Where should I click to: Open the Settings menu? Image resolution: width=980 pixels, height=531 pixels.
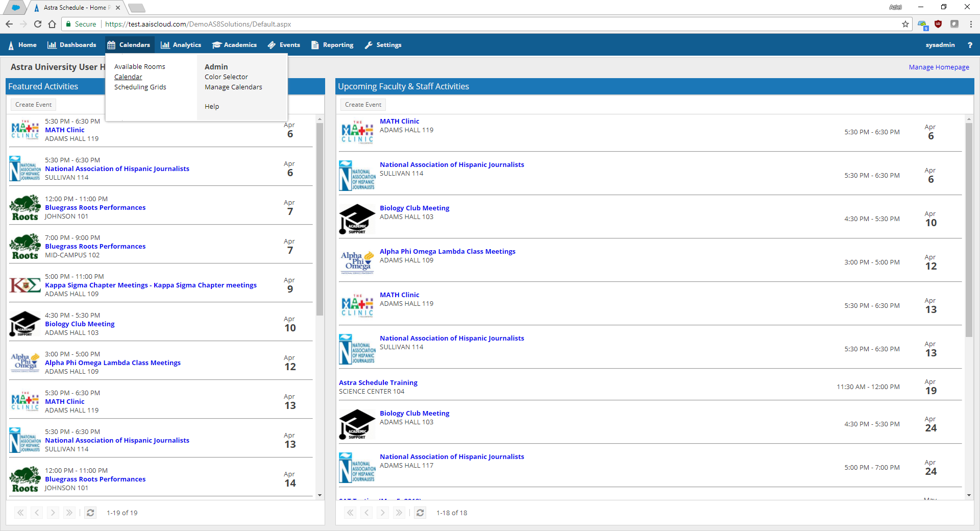coord(383,45)
